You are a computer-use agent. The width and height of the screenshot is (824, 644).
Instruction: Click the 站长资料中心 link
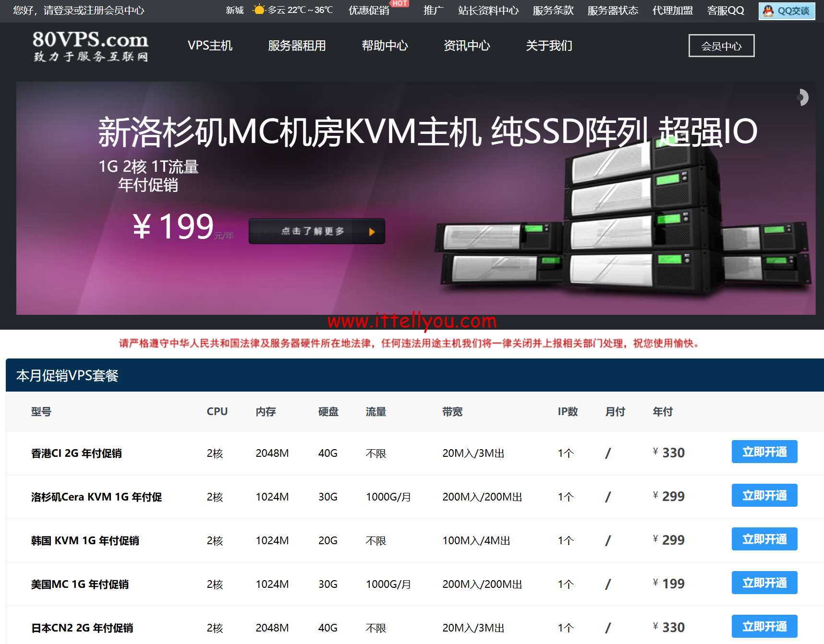click(x=488, y=10)
